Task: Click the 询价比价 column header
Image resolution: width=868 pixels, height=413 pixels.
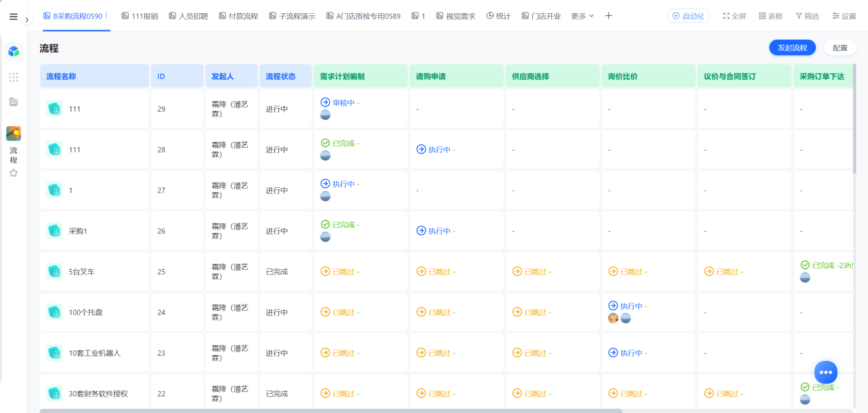Action: click(648, 76)
